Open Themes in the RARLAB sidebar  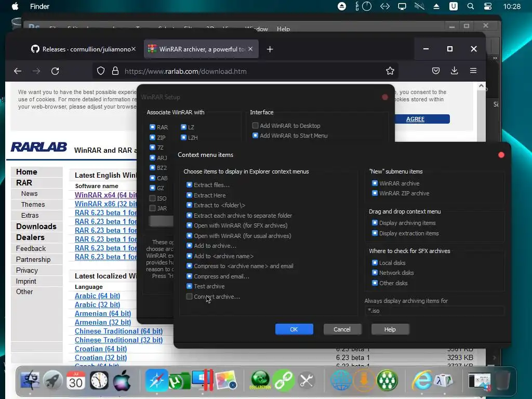tap(33, 204)
